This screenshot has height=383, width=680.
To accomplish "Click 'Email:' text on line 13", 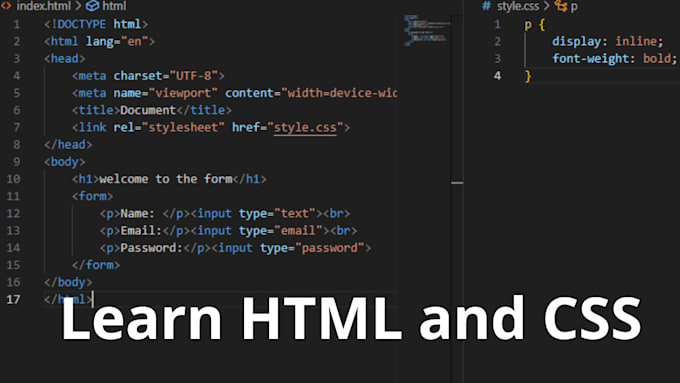I will [x=141, y=231].
